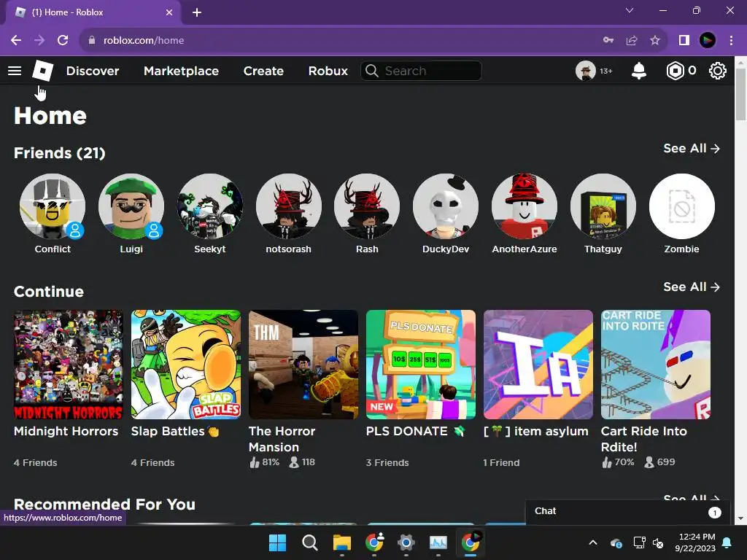
Task: Open system tray volume icon
Action: point(658,542)
